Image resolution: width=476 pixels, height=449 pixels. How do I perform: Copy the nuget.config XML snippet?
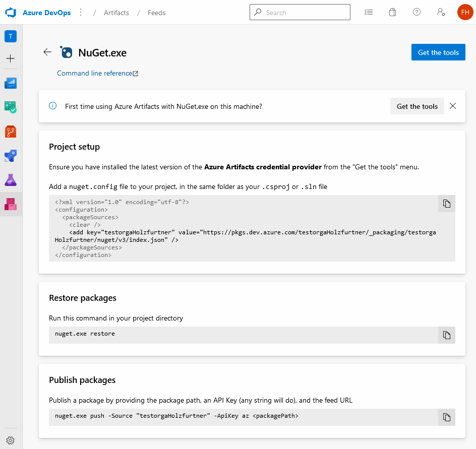point(446,204)
